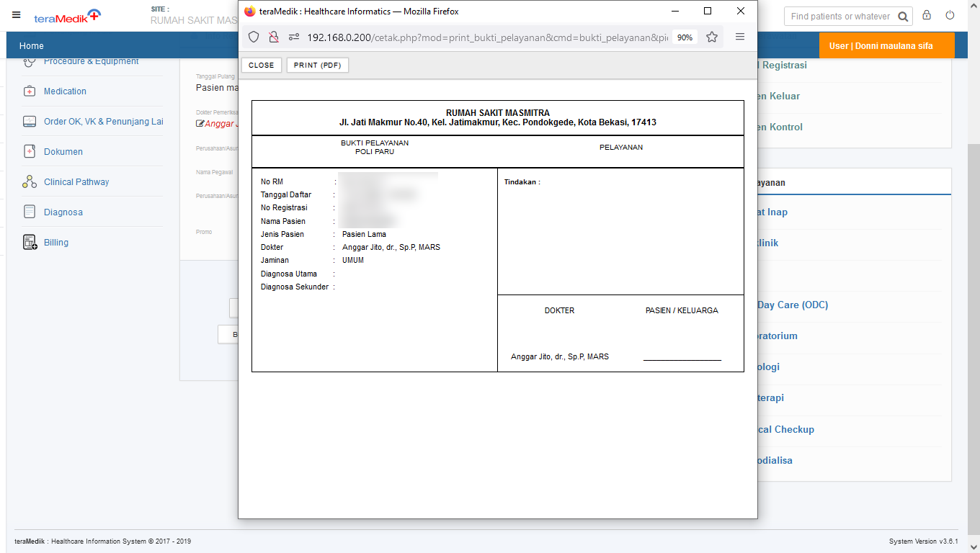Open the Home menu item
The height and width of the screenshot is (553, 980).
[x=32, y=46]
